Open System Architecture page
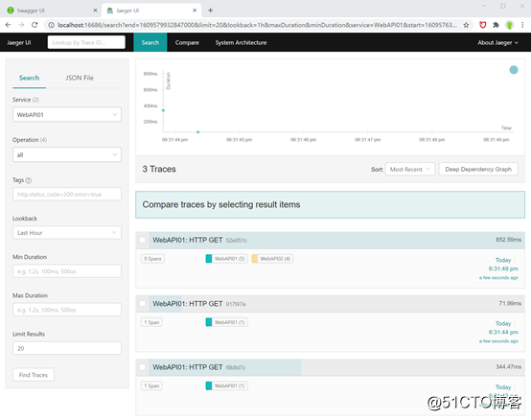Image resolution: width=531 pixels, height=420 pixels. tap(241, 42)
